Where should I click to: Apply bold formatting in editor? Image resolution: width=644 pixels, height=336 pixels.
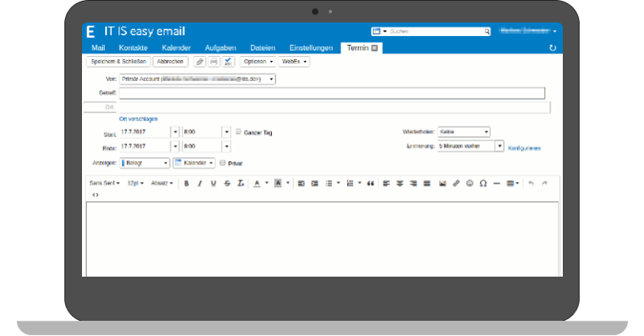click(x=187, y=183)
